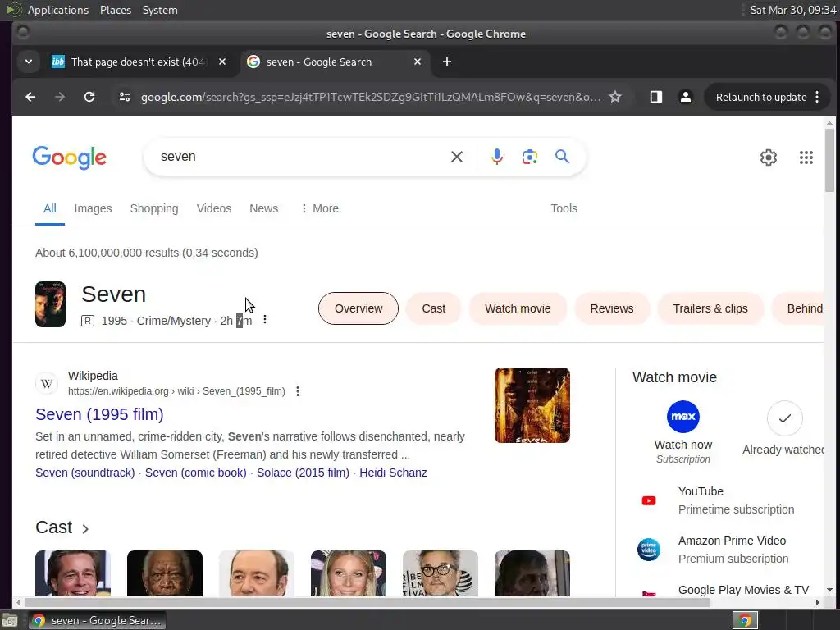Click into the Google search input field
Screen dimensions: 840x630
point(300,157)
